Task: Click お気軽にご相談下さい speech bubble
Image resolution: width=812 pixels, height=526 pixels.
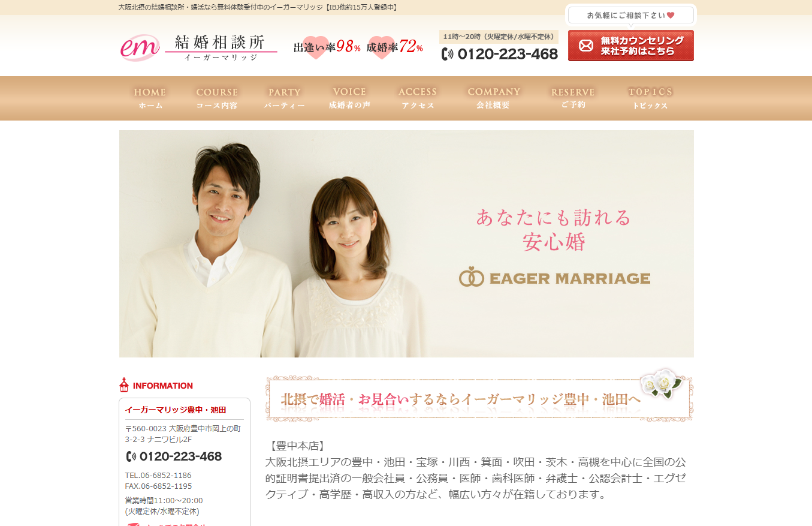Action: (x=631, y=15)
